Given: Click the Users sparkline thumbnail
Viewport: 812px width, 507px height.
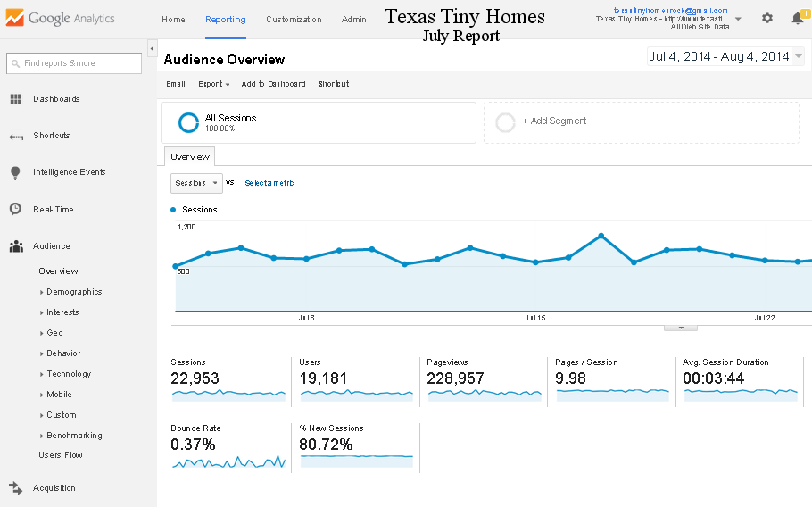Looking at the screenshot, I should tap(356, 395).
